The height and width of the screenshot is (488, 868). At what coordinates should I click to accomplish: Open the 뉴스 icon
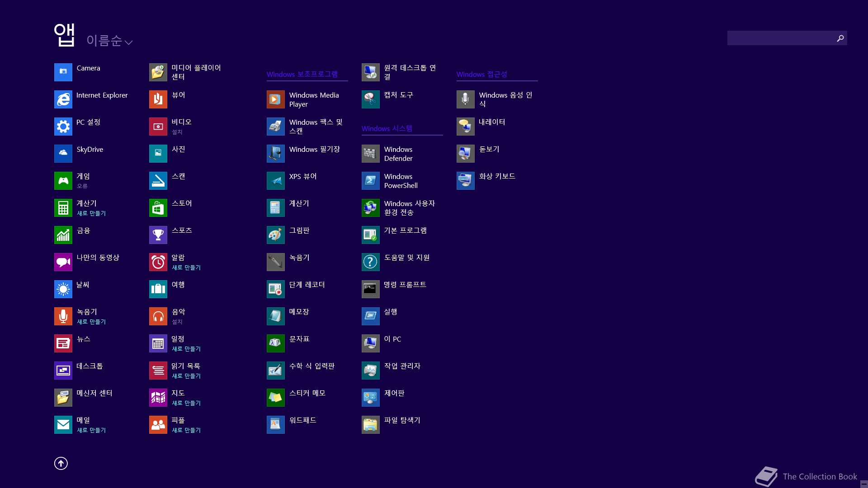[x=63, y=343]
